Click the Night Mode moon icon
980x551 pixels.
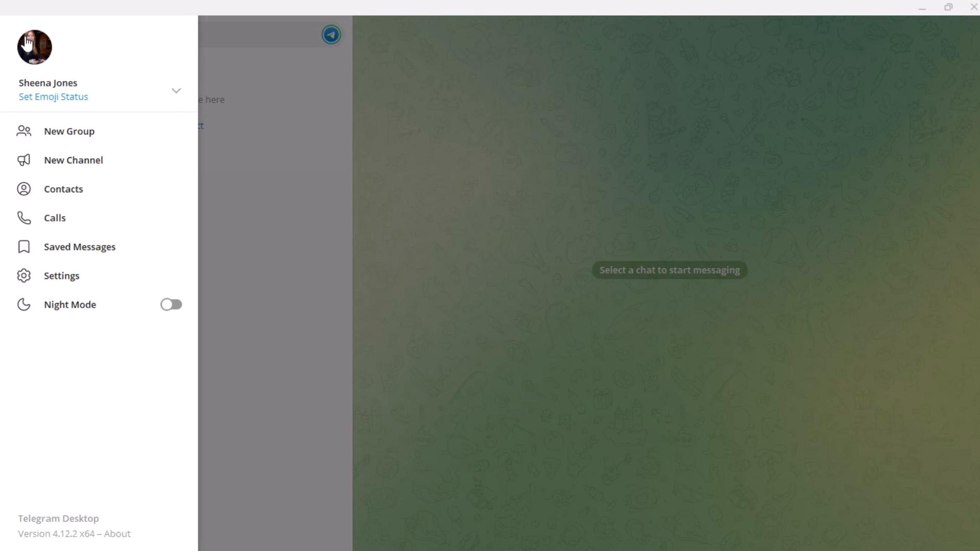(23, 304)
